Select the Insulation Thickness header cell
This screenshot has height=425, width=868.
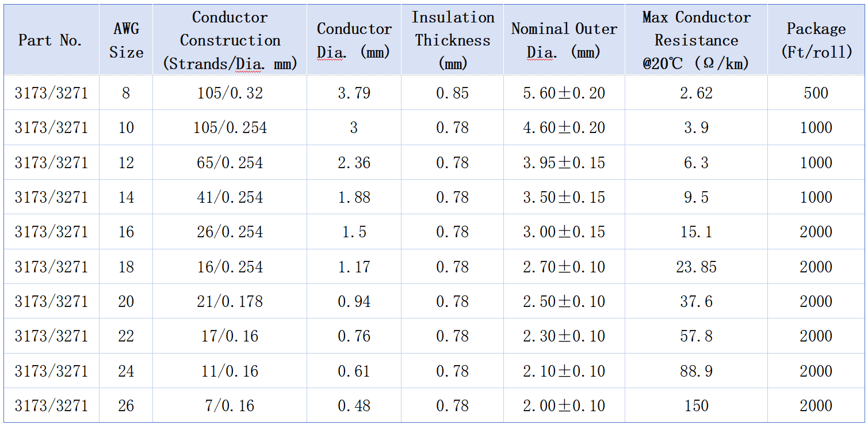pyautogui.click(x=453, y=40)
